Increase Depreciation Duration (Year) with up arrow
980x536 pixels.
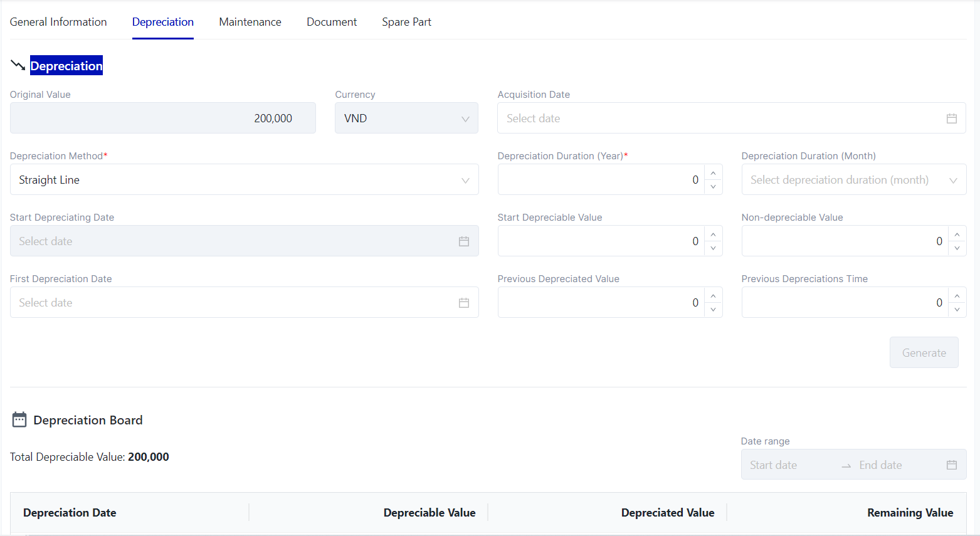[713, 173]
